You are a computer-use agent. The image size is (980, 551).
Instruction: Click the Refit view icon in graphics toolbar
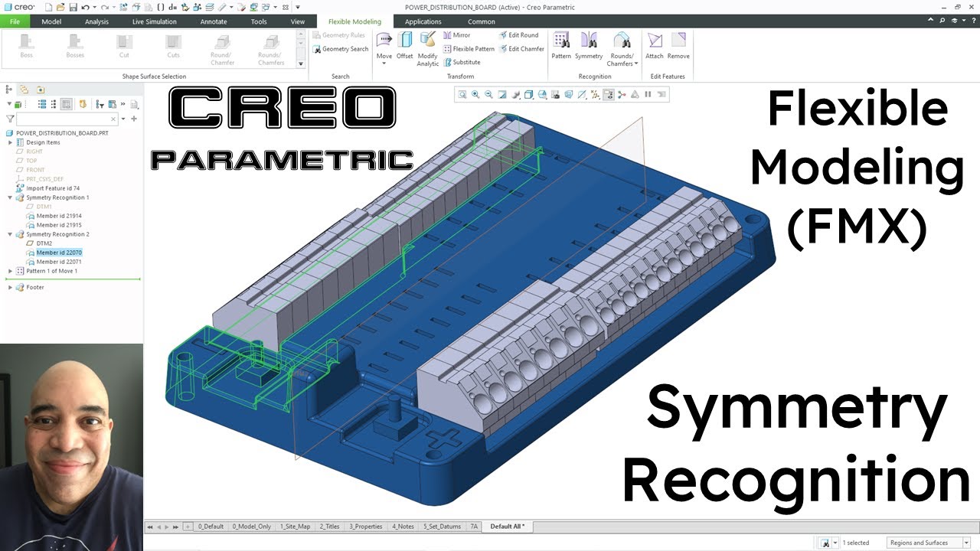click(x=462, y=95)
